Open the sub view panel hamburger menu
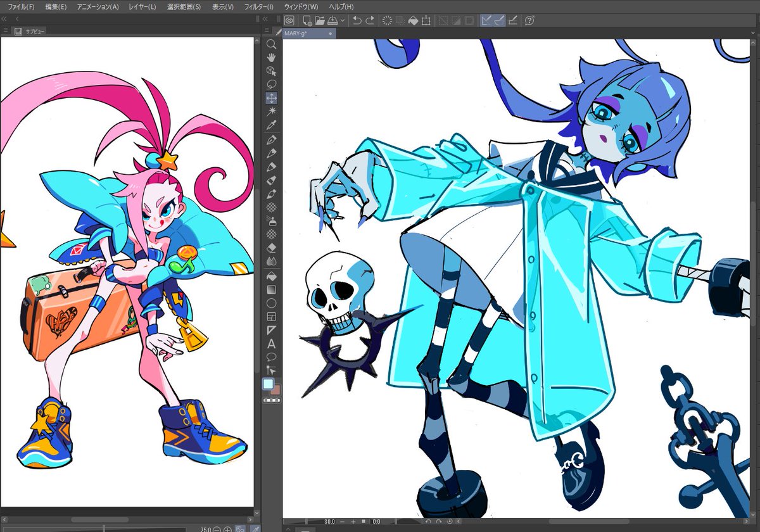760x532 pixels. pyautogui.click(x=5, y=30)
